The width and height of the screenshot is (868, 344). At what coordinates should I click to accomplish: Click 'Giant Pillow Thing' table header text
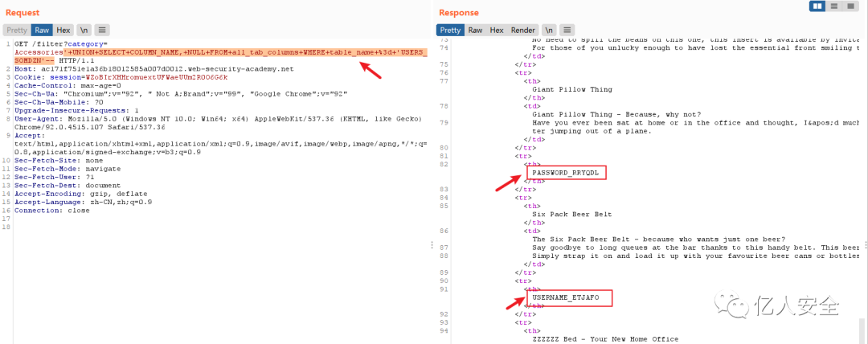[x=572, y=88]
